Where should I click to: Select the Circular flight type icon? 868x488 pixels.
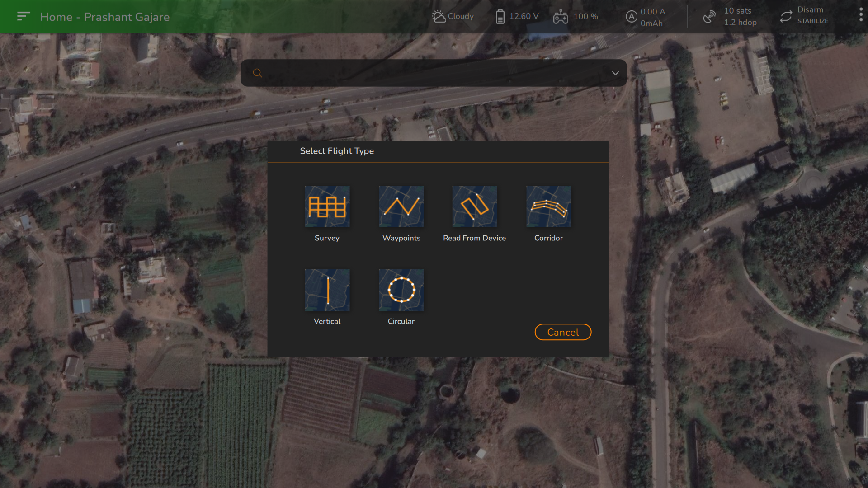401,290
